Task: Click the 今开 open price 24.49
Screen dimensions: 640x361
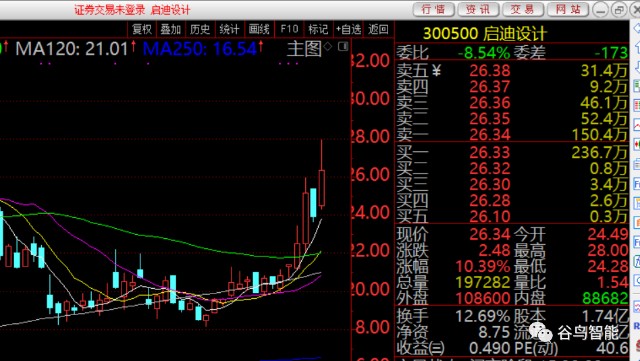Action: 608,234
